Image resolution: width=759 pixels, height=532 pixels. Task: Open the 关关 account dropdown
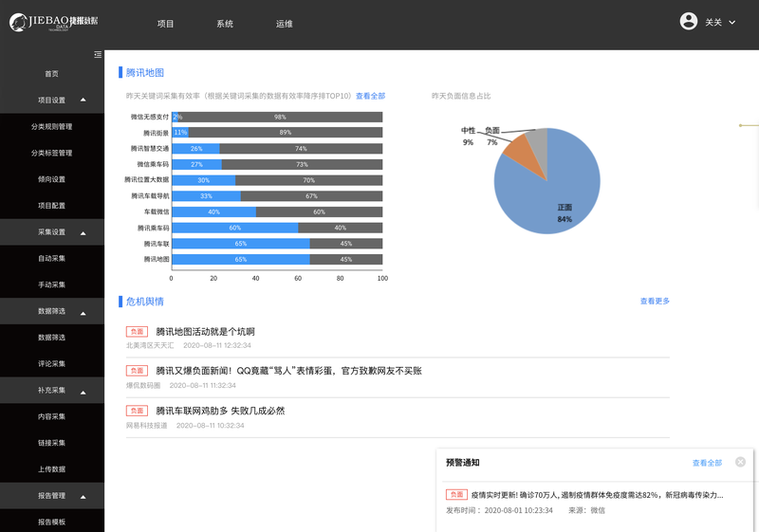[x=720, y=22]
